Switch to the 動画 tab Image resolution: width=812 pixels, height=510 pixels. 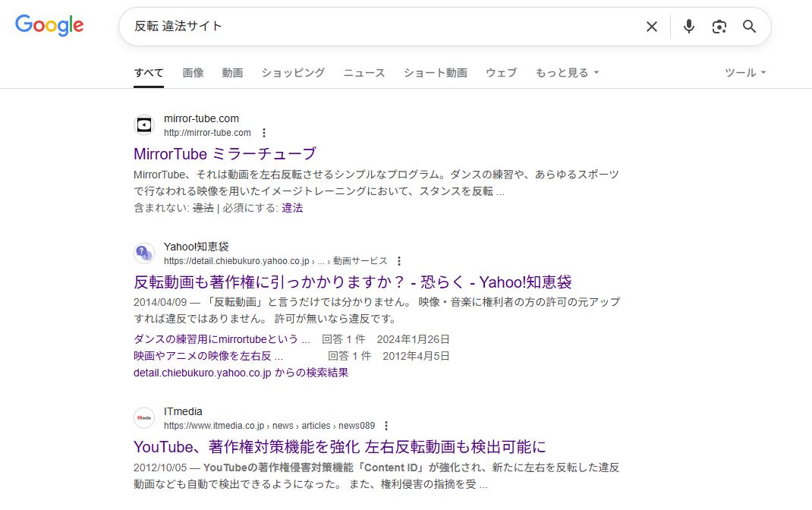coord(232,72)
